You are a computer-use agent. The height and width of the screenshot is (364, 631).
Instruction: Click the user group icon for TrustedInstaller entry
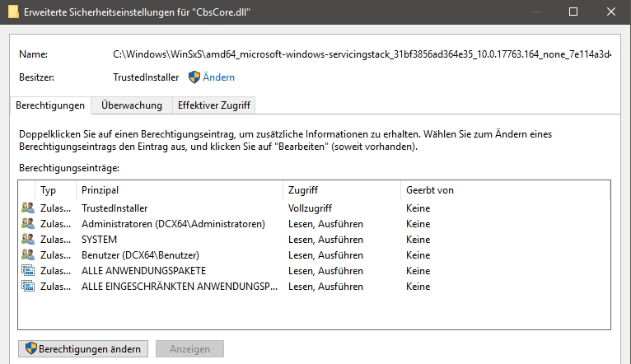click(28, 208)
